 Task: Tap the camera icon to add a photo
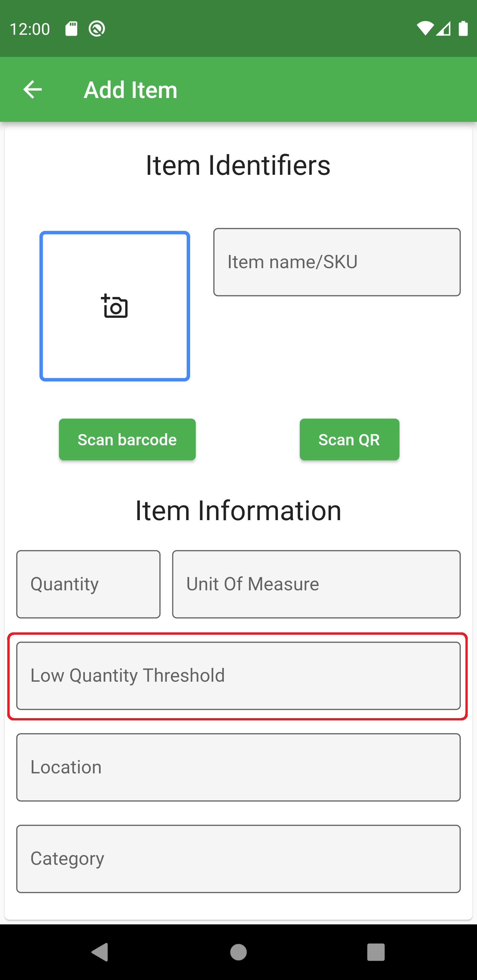point(115,307)
